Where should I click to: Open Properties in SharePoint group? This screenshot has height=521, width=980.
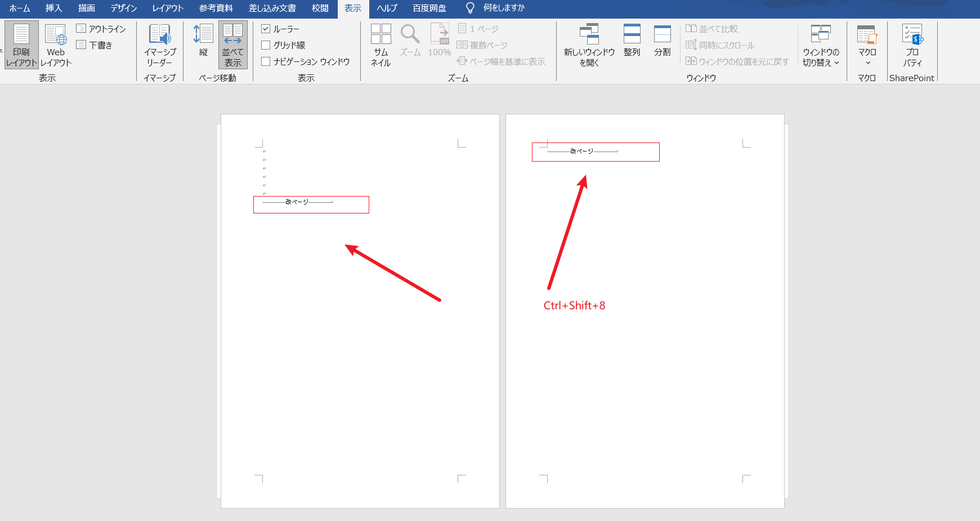pos(912,44)
